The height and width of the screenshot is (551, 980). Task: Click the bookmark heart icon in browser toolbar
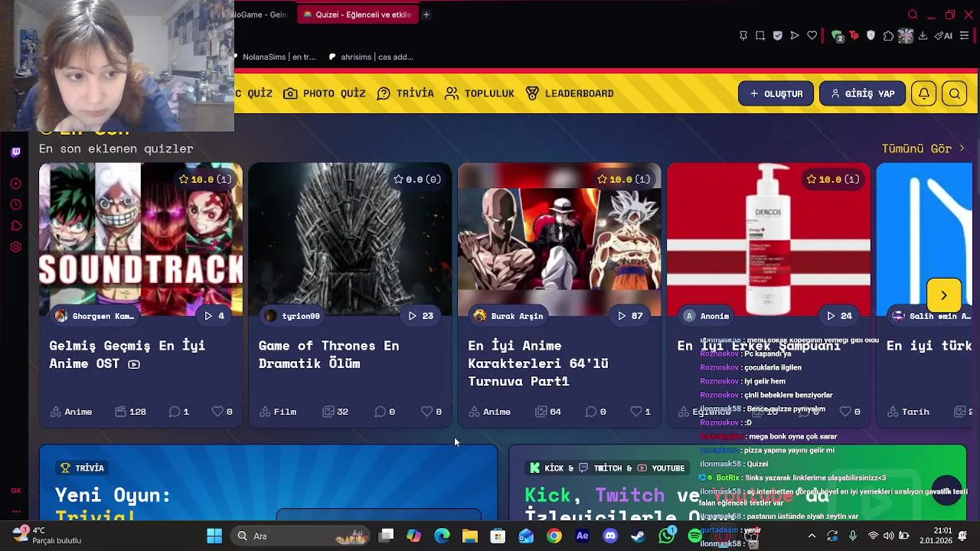pos(812,36)
